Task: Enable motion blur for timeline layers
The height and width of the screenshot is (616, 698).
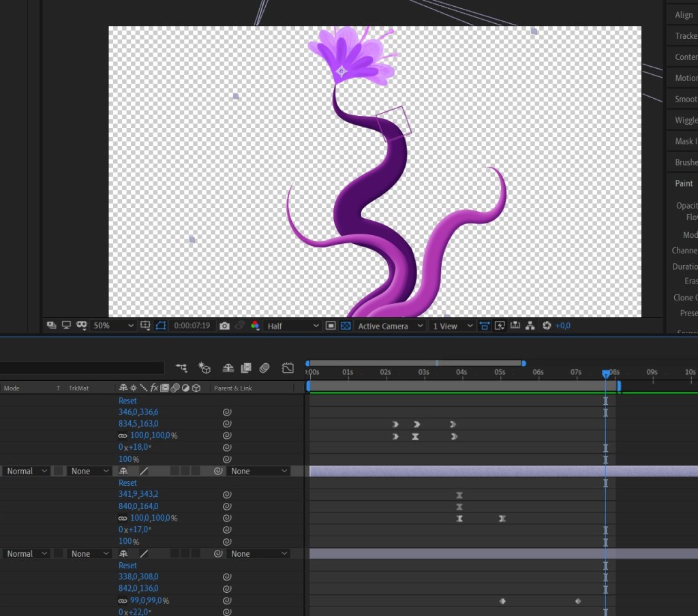Action: (x=264, y=368)
